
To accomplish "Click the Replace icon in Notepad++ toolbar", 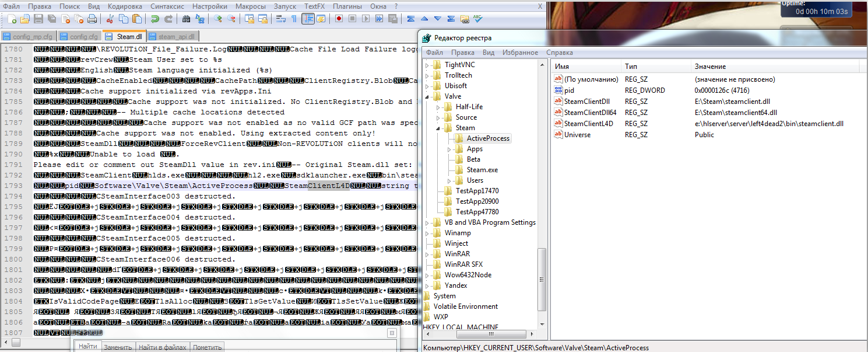I will [x=199, y=19].
